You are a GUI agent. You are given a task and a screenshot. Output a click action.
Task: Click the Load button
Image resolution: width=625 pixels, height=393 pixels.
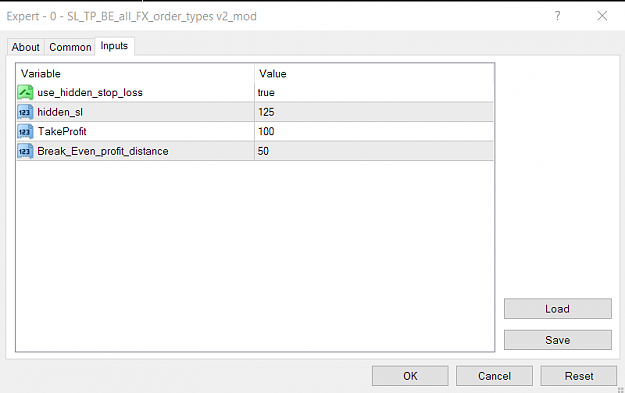[x=558, y=309]
